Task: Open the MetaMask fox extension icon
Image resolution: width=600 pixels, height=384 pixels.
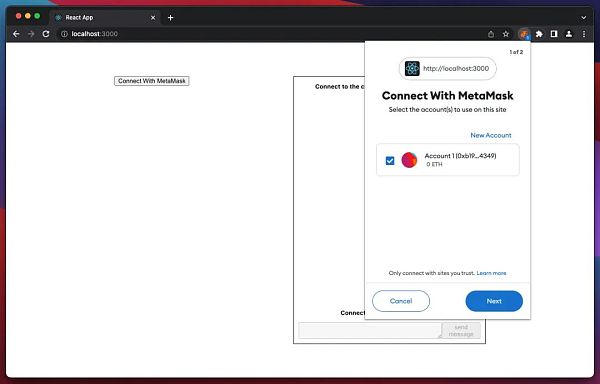Action: (x=524, y=34)
